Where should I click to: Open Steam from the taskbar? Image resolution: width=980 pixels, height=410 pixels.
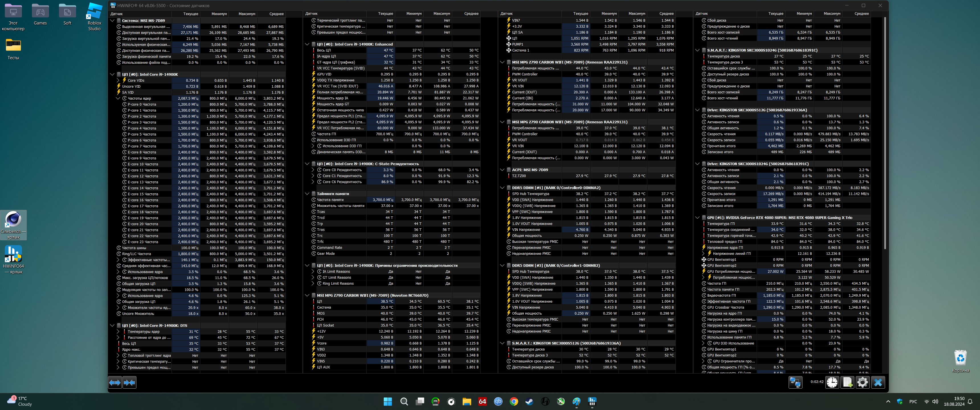click(529, 401)
